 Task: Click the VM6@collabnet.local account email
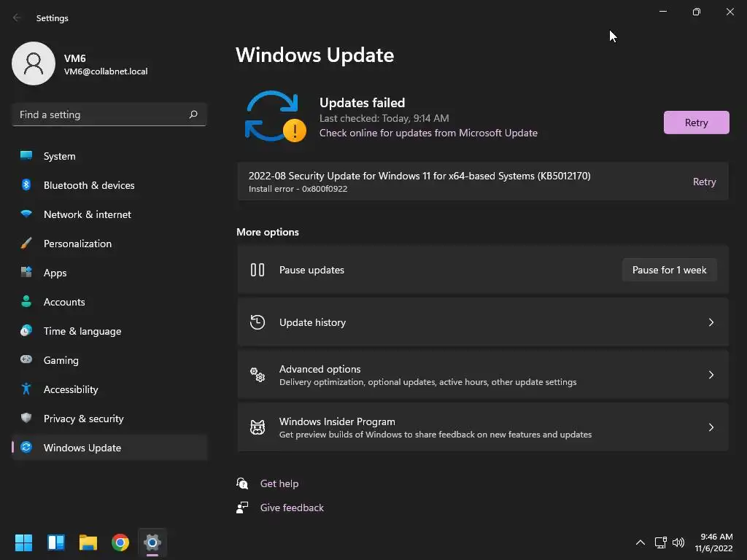point(106,71)
